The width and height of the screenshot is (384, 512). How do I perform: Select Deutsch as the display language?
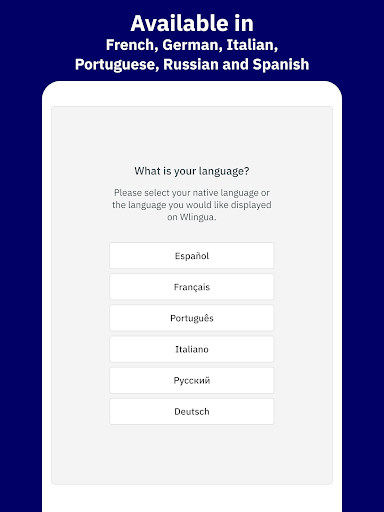point(192,412)
